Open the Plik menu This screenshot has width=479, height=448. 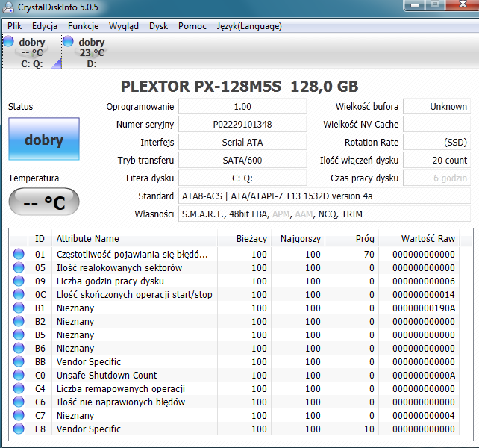coord(15,26)
